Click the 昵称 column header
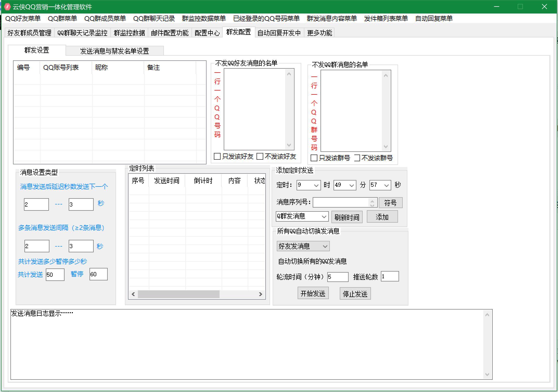This screenshot has width=558, height=392. coord(118,68)
